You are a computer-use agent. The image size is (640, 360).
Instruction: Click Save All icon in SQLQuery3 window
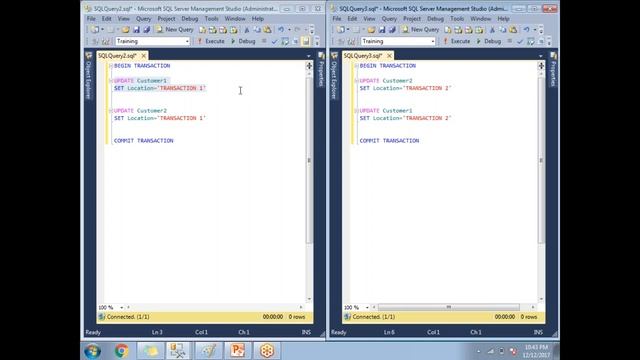(x=392, y=30)
